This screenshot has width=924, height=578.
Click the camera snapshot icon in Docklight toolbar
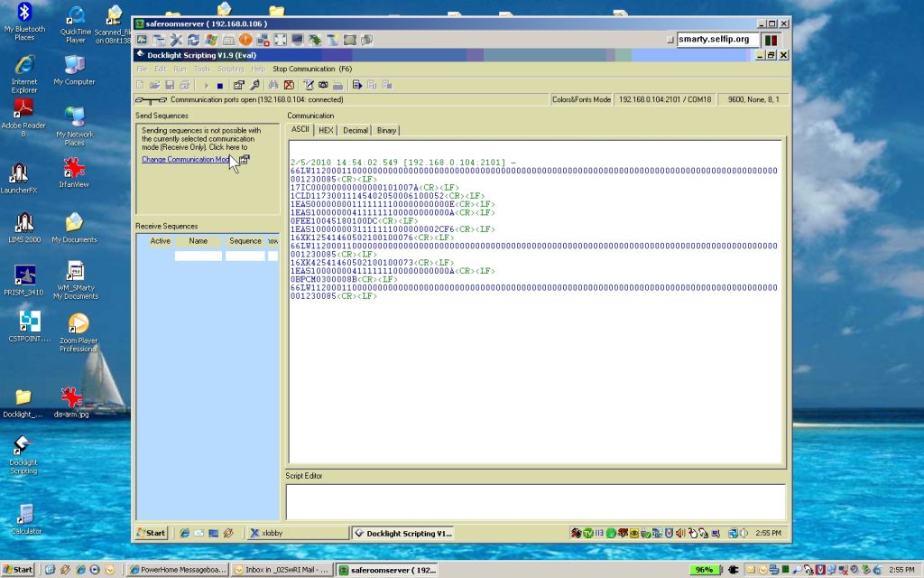(x=323, y=85)
